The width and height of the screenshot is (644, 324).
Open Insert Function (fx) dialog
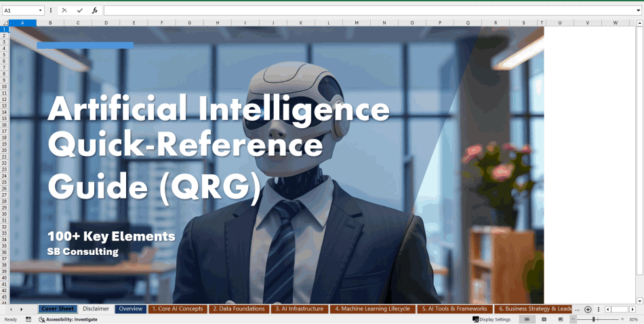pos(94,11)
